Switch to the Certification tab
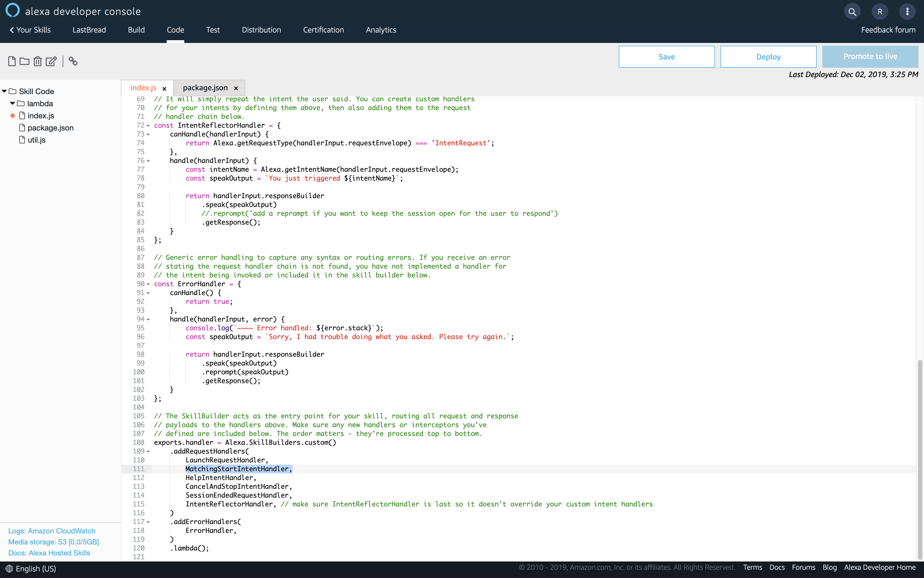Screen dimensions: 924x578 323,30
